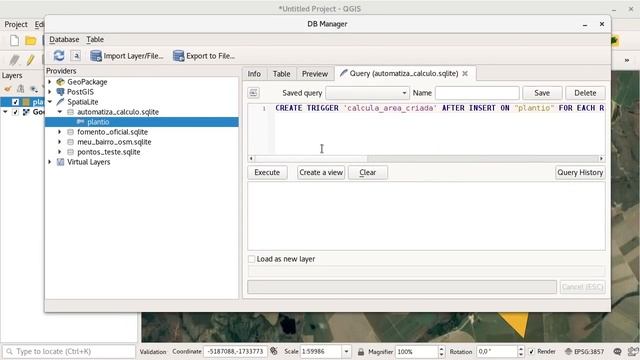
Task: Click the toggle extents icon beside Coordinate field
Action: [274, 351]
